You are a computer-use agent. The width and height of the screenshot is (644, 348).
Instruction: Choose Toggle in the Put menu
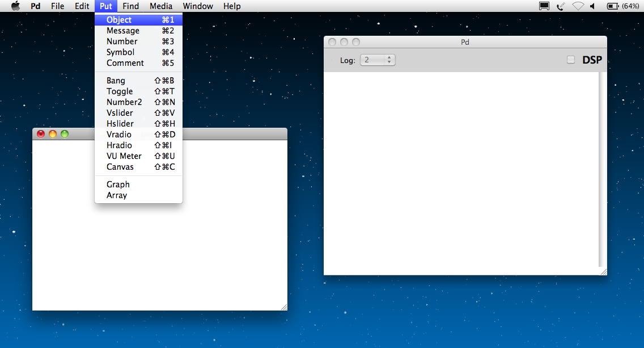[x=138, y=91]
